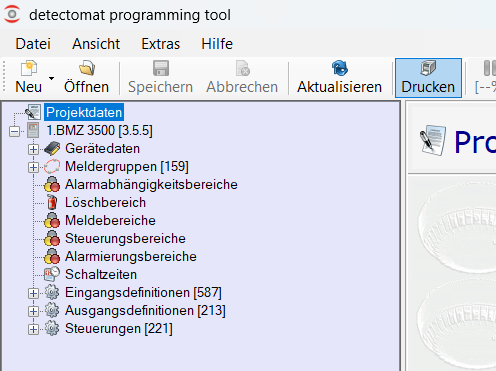Click the project document icon in the right panel header

click(433, 140)
